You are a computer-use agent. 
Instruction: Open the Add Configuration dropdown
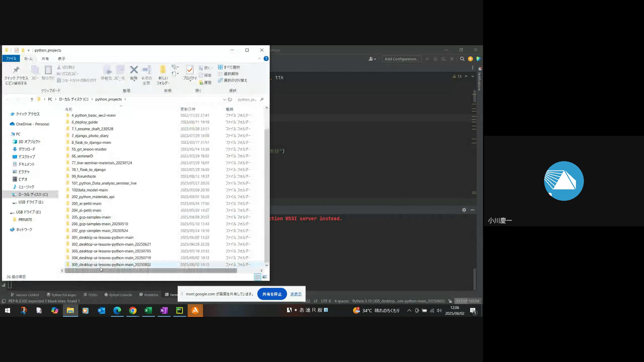pyautogui.click(x=401, y=59)
